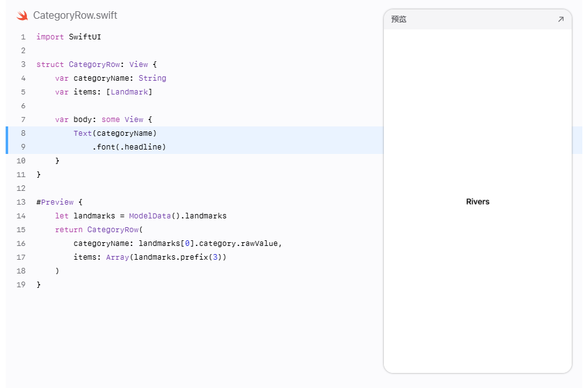Click the 'var items: [Landmark]' line
The height and width of the screenshot is (388, 588).
coord(103,92)
